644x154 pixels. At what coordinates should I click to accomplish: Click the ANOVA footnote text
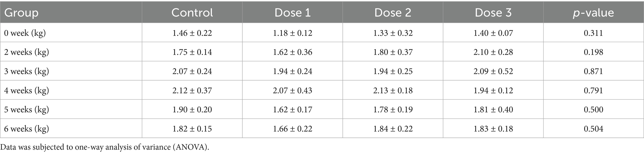[x=104, y=147]
